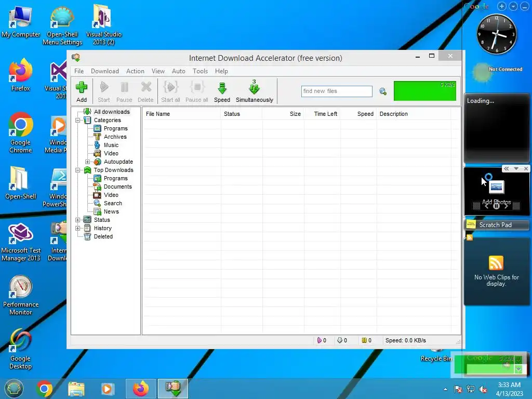Open the Open-Shell Menu Settings desktop shortcut
Viewport: 532px width, 399px height.
(x=62, y=26)
